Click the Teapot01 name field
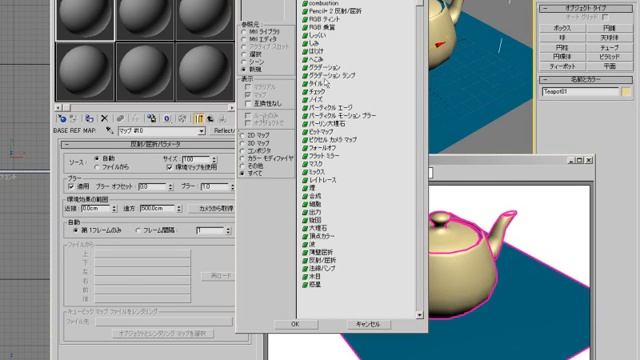Viewport: 640px width, 360px height. (x=580, y=92)
